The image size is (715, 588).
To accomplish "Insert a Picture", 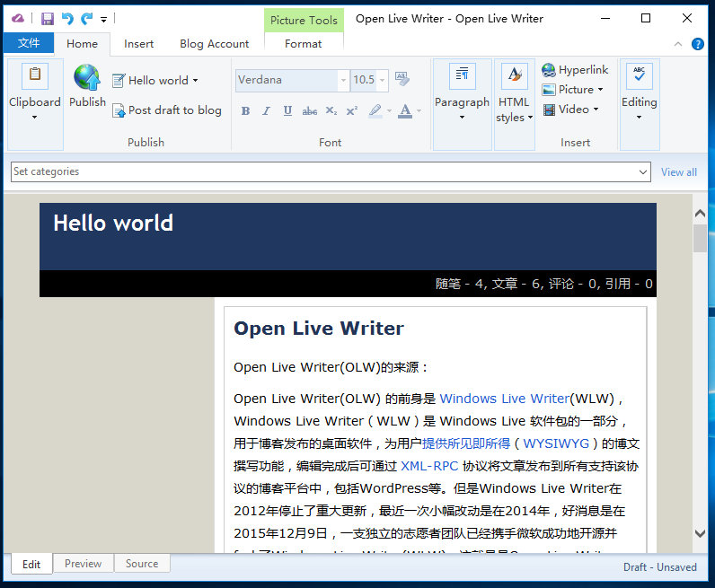I will 573,90.
